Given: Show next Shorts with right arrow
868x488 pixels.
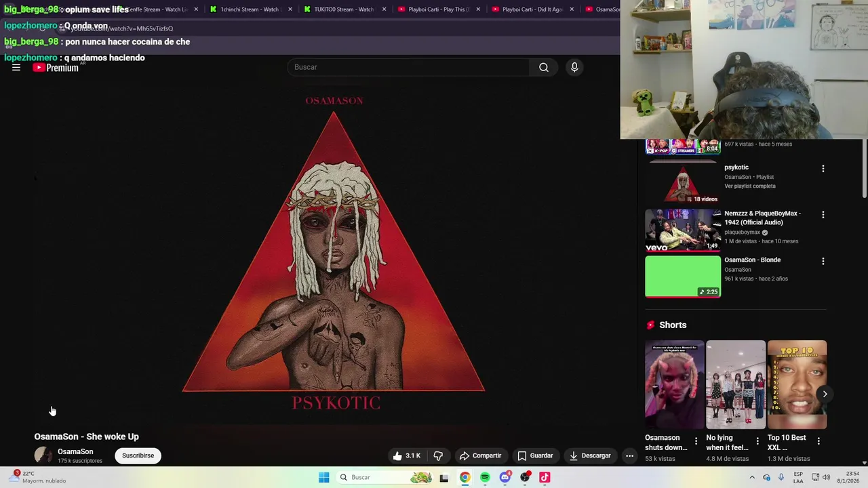Looking at the screenshot, I should [825, 394].
